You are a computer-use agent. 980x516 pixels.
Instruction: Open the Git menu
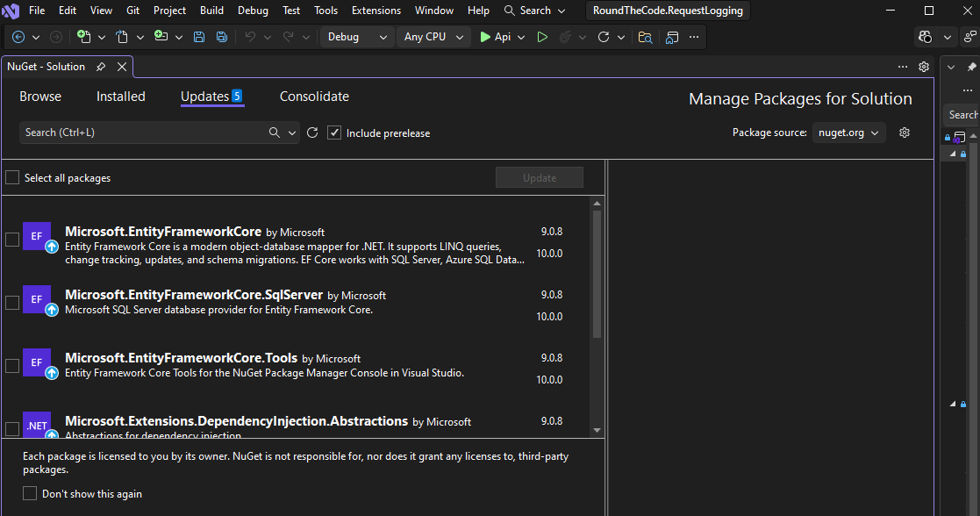tap(132, 10)
